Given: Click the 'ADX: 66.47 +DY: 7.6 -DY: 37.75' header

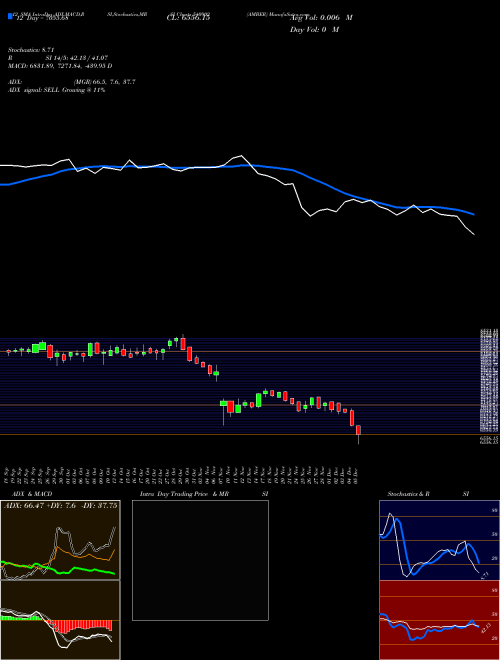Looking at the screenshot, I should tap(61, 506).
